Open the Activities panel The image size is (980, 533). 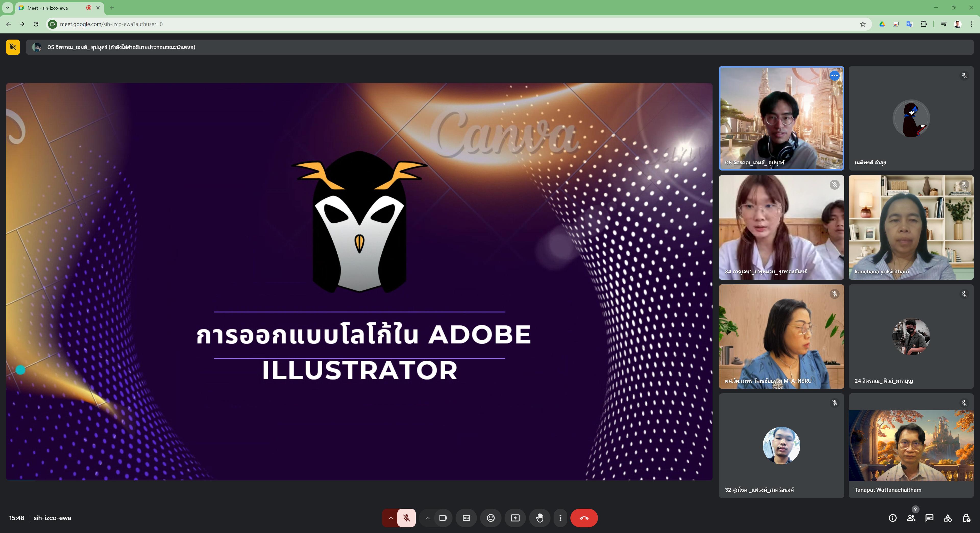coord(948,518)
